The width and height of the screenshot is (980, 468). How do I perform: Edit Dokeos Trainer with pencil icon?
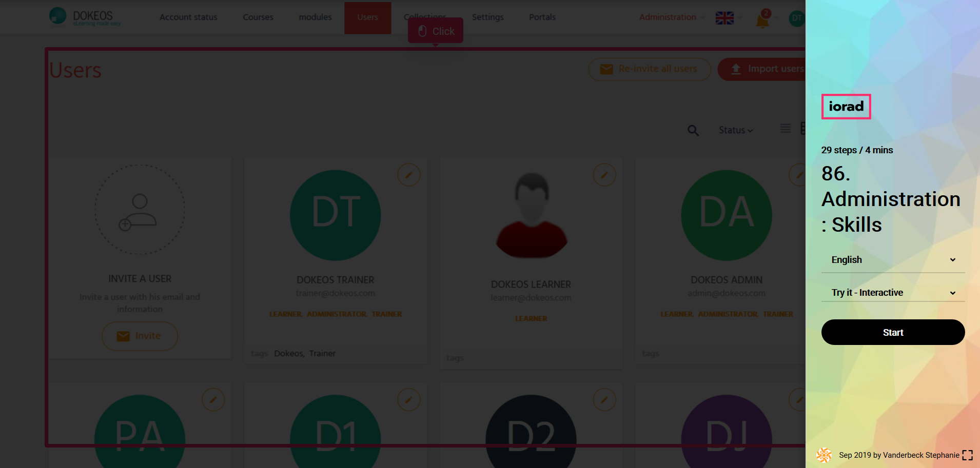(408, 175)
